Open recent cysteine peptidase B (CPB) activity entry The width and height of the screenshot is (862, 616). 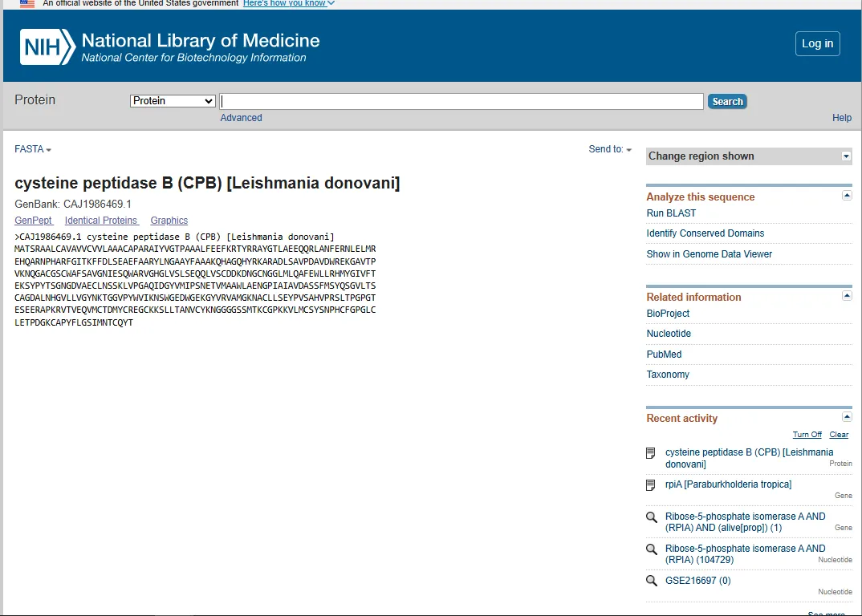750,458
